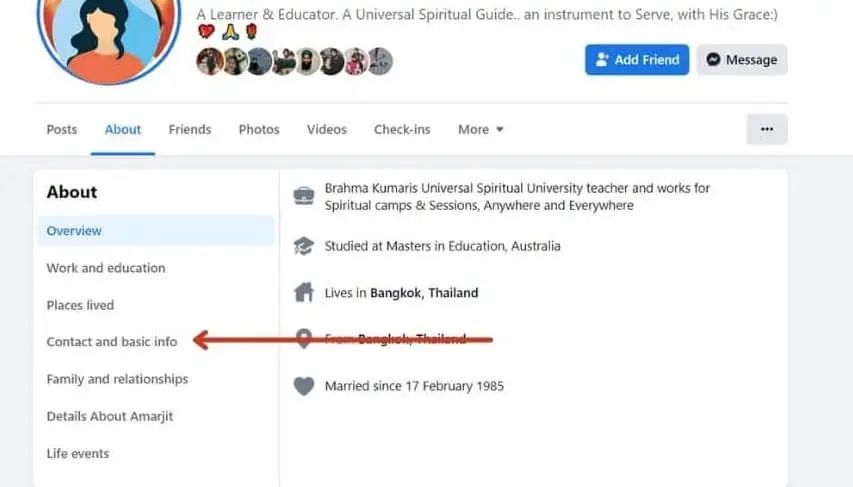Click the last mutual friend avatar
This screenshot has width=853, height=487.
point(380,62)
